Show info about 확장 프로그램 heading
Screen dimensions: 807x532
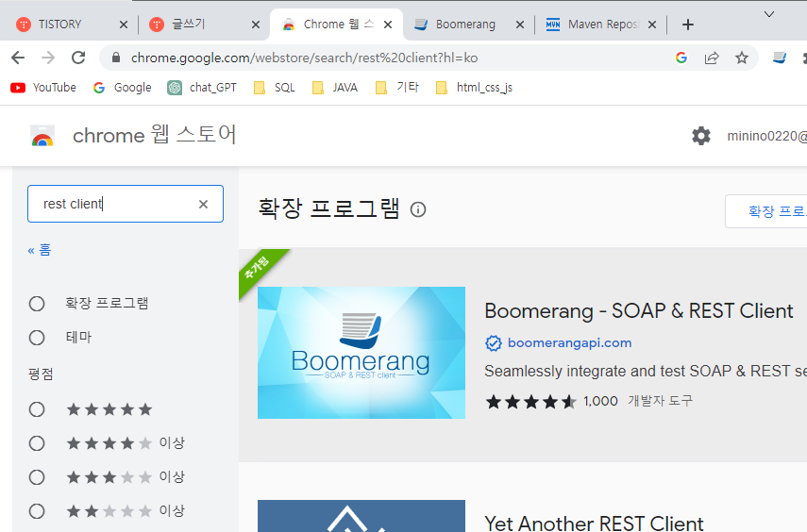(418, 209)
